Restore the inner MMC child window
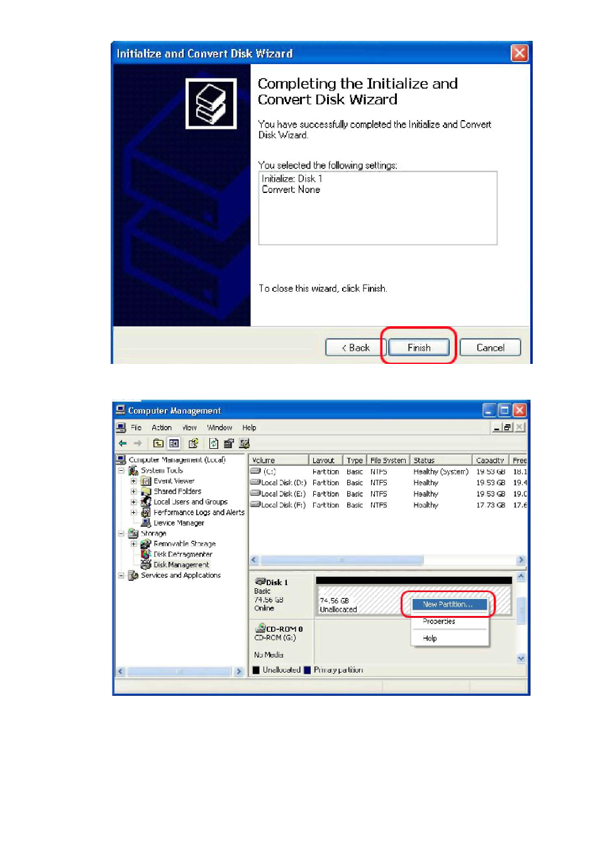Screen dimensions: 600x868 pos(508,427)
